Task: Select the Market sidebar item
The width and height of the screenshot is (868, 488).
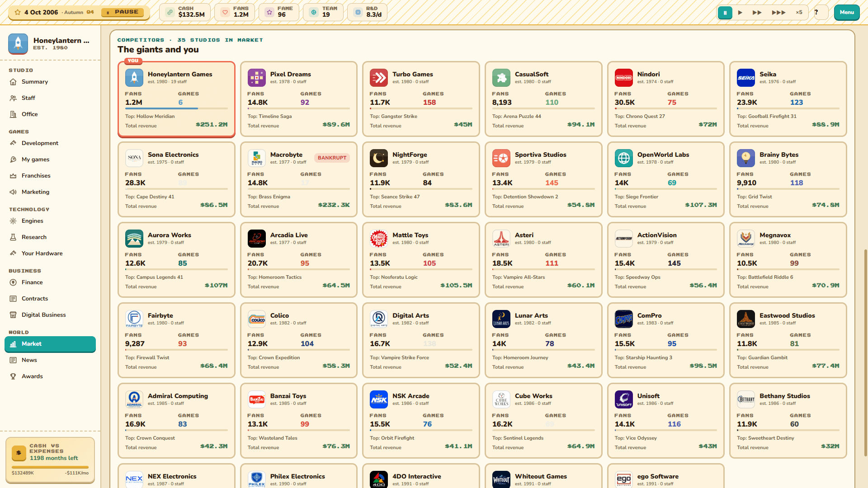Action: [x=50, y=344]
